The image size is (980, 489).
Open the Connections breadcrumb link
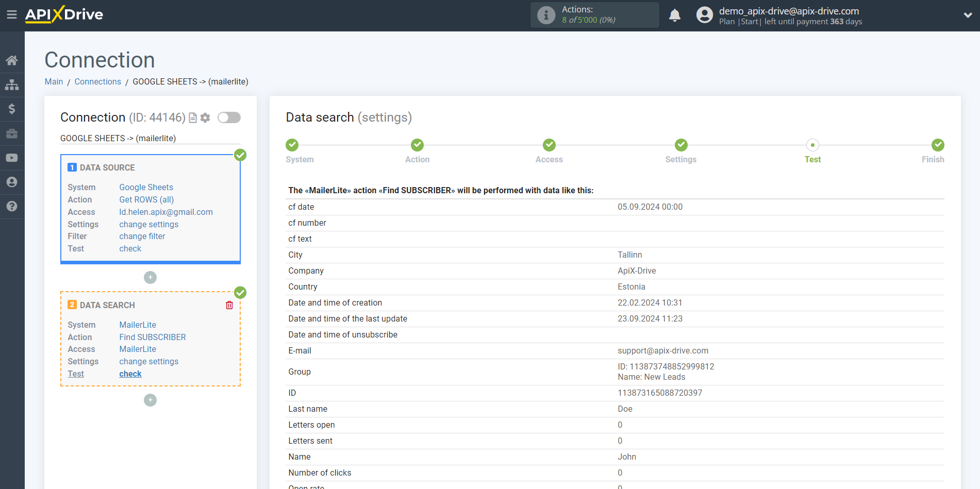point(97,81)
